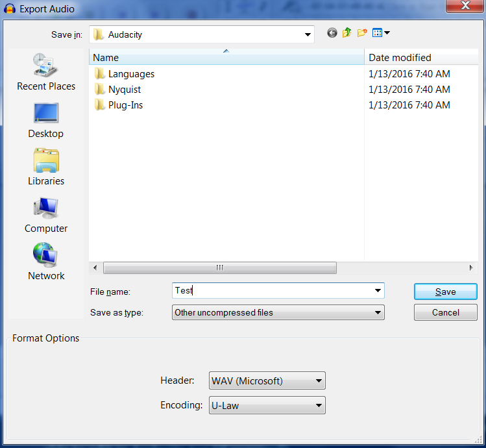486x448 pixels.
Task: Click the horizontal scrollbar thumb
Action: pos(220,268)
